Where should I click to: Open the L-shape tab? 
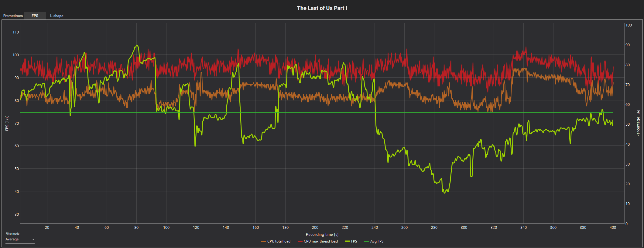tap(57, 16)
